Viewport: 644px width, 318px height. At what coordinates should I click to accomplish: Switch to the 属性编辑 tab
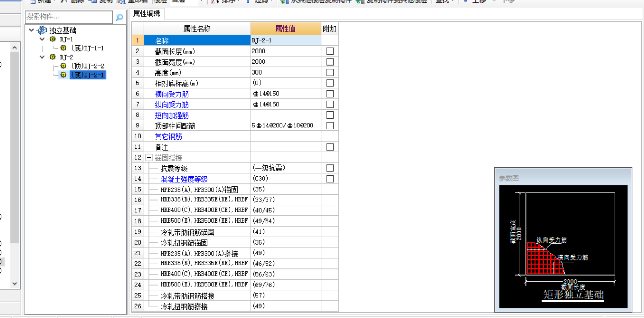point(147,14)
